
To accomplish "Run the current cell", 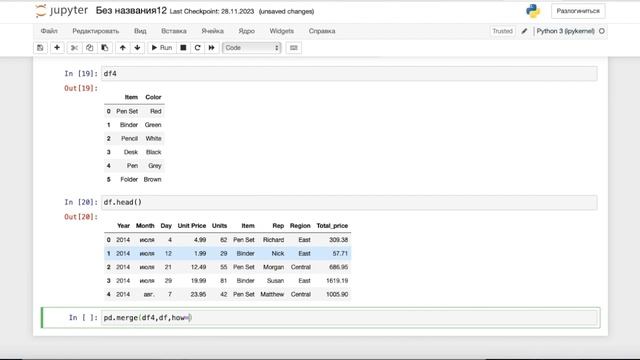I will (x=162, y=48).
